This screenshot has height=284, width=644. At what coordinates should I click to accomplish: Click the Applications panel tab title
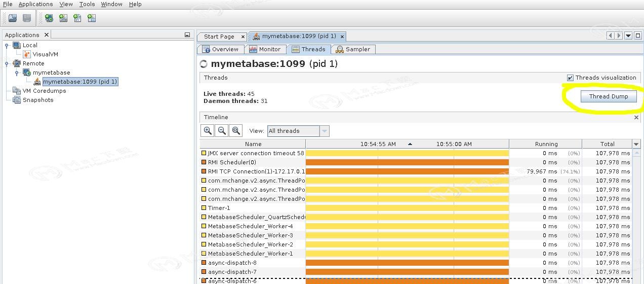point(22,35)
